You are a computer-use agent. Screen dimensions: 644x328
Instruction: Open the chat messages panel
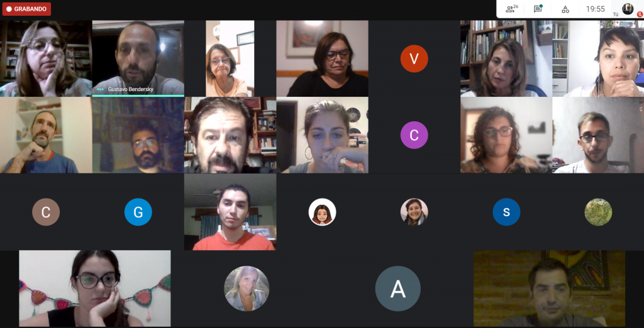point(538,9)
